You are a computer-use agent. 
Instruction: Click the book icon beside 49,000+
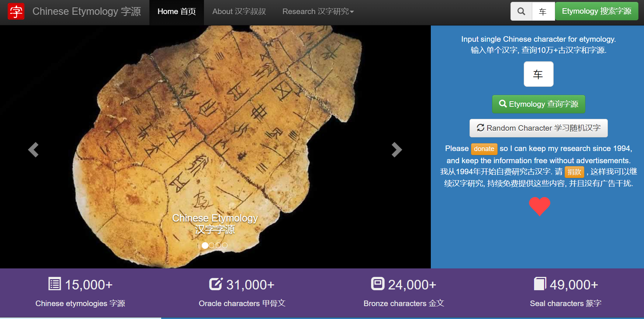[540, 284]
